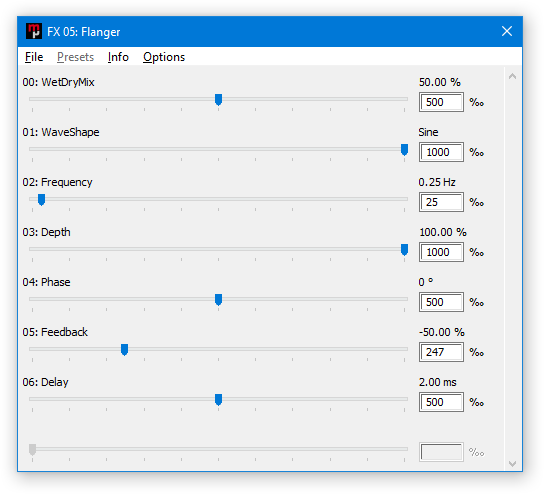Select the Frequency value field showing 25

[x=441, y=202]
